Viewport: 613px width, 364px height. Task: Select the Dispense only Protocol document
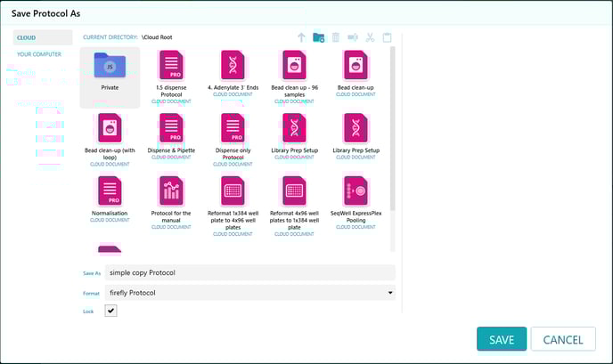pos(233,140)
